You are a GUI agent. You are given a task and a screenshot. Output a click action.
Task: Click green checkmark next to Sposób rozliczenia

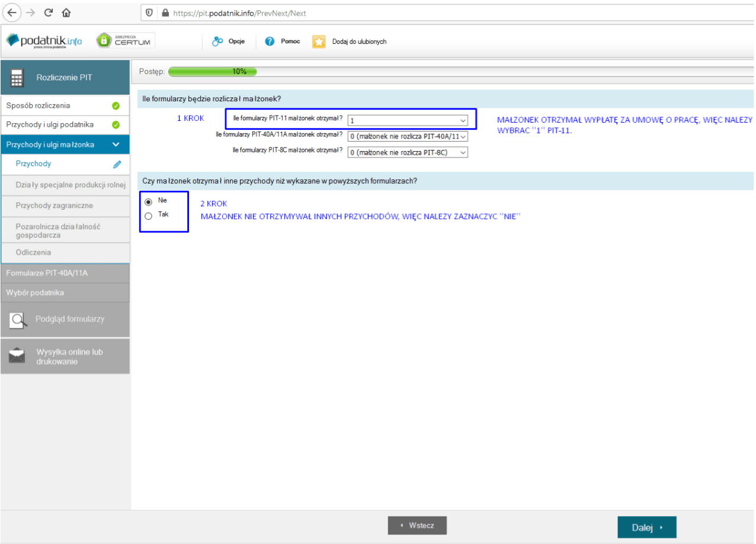coord(116,106)
